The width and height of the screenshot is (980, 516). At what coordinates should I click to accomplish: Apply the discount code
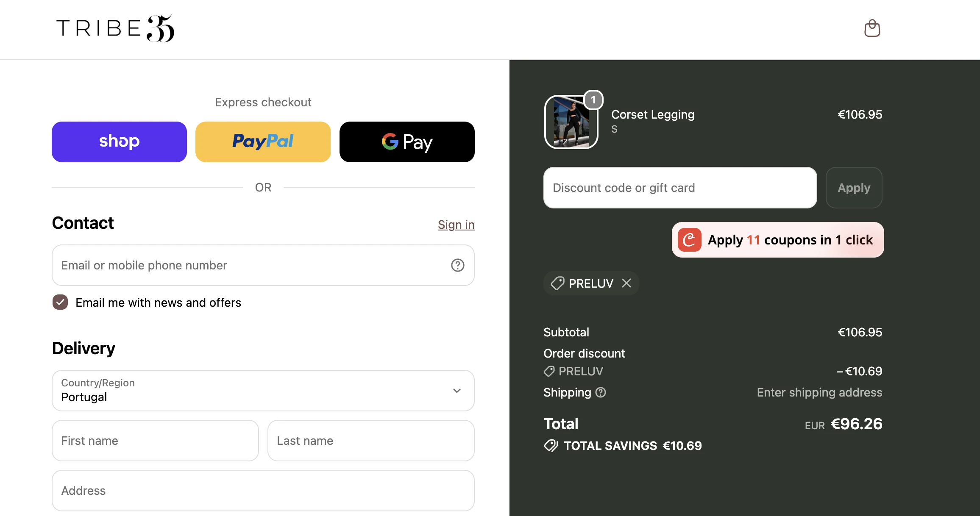click(854, 188)
